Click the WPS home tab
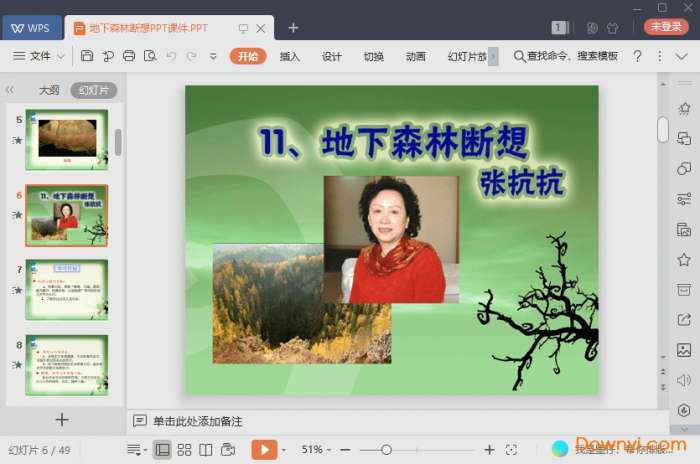700x464 pixels. tap(32, 28)
